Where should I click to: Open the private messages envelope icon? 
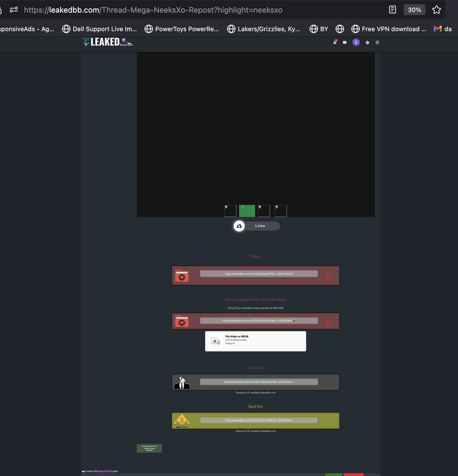point(344,42)
